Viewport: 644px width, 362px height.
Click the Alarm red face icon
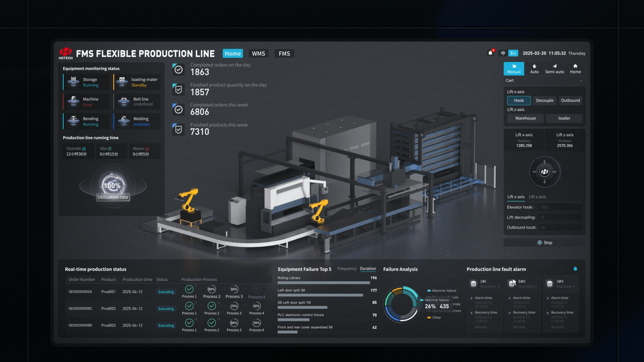tap(147, 149)
